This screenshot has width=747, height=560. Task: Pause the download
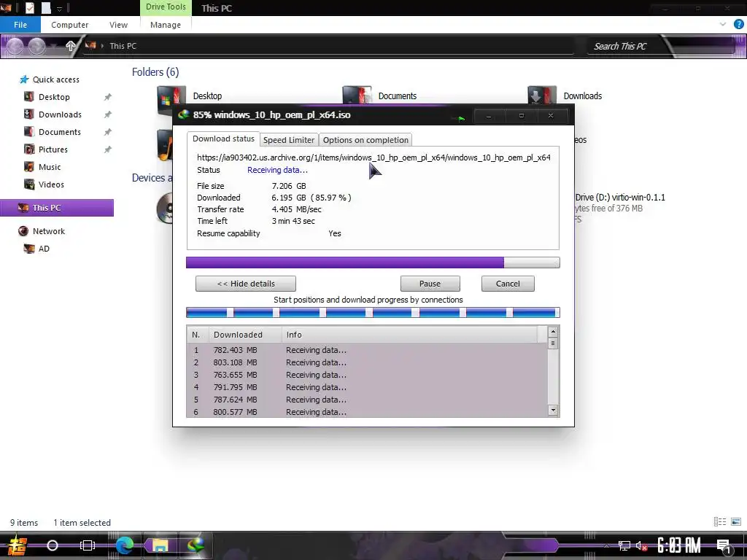coord(430,284)
